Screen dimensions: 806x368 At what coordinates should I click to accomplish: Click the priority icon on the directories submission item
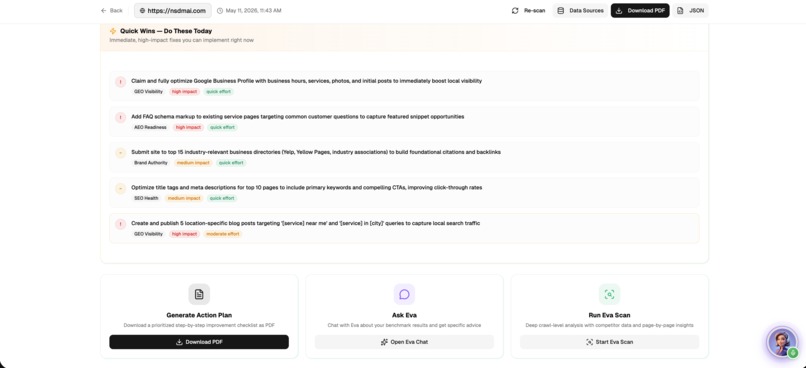[x=120, y=153]
